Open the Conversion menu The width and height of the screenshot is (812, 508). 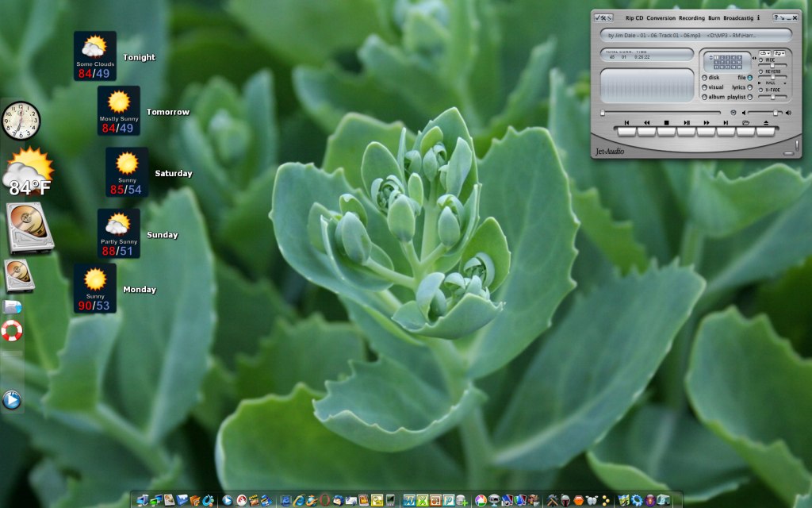click(x=661, y=17)
